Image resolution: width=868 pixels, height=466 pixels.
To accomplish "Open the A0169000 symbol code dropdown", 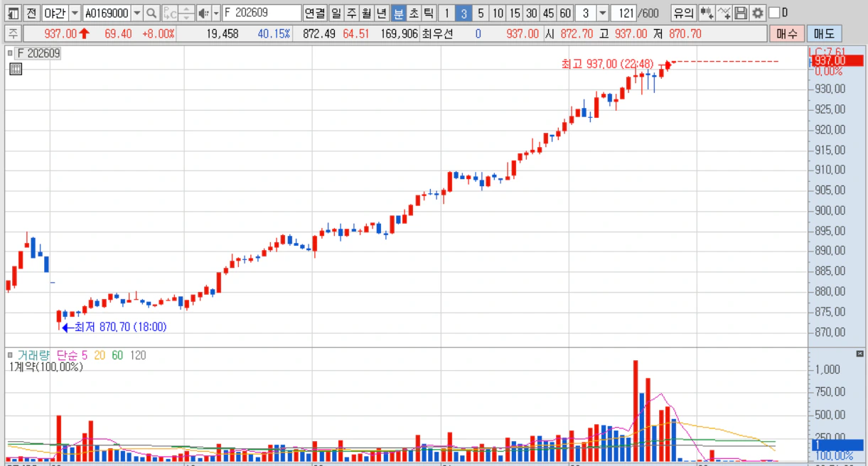I will click(x=136, y=13).
